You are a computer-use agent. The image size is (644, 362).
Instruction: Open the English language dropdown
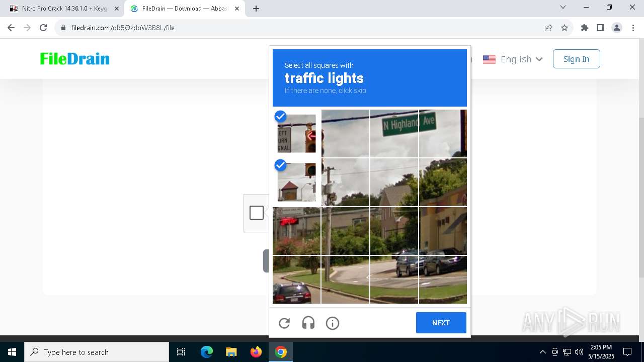(513, 59)
